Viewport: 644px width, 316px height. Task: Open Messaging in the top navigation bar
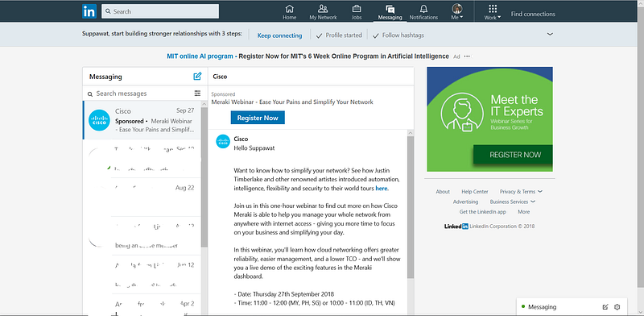coord(390,12)
